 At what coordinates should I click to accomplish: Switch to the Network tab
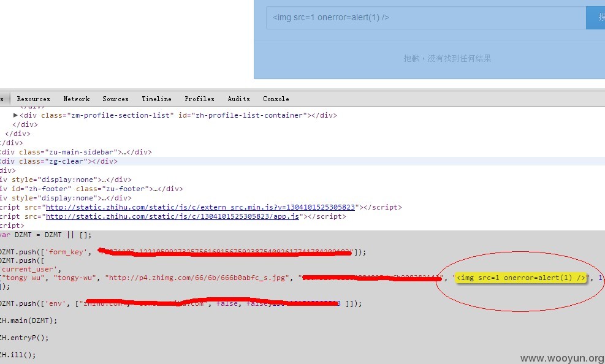coord(77,99)
